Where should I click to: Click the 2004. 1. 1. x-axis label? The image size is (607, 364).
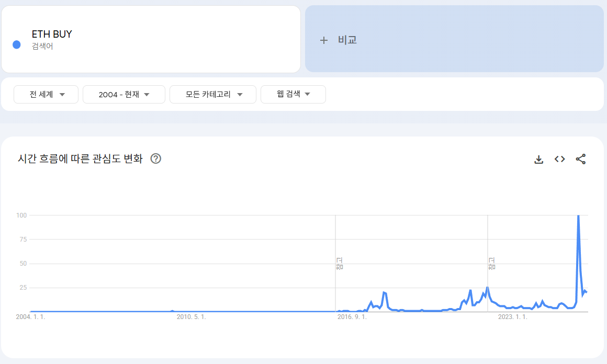(31, 317)
